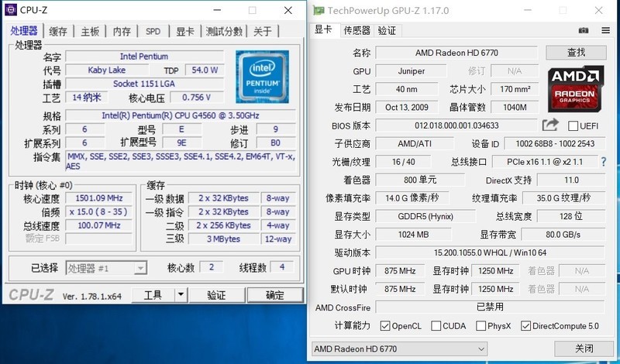Viewport: 620px width, 364px height.
Task: Click the AMD Radeon Graphics logo
Action: (x=576, y=88)
